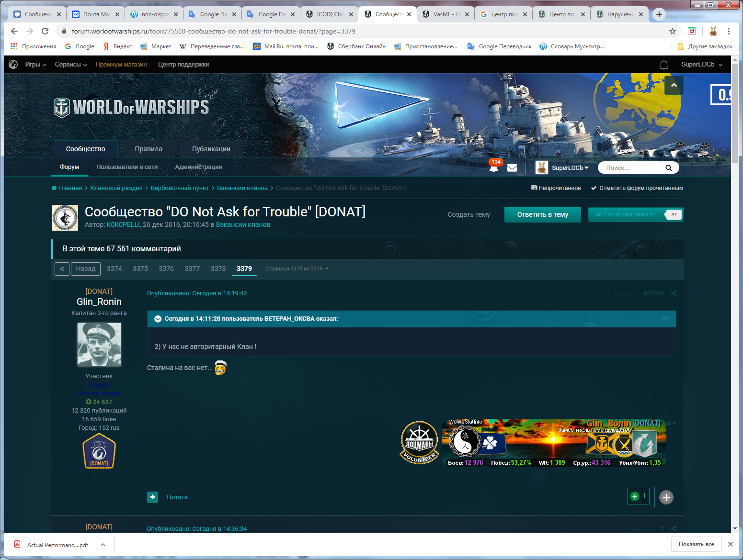
Task: Collapse the quote from ВЕТЕРАН_ОКСВА
Action: coord(158,319)
